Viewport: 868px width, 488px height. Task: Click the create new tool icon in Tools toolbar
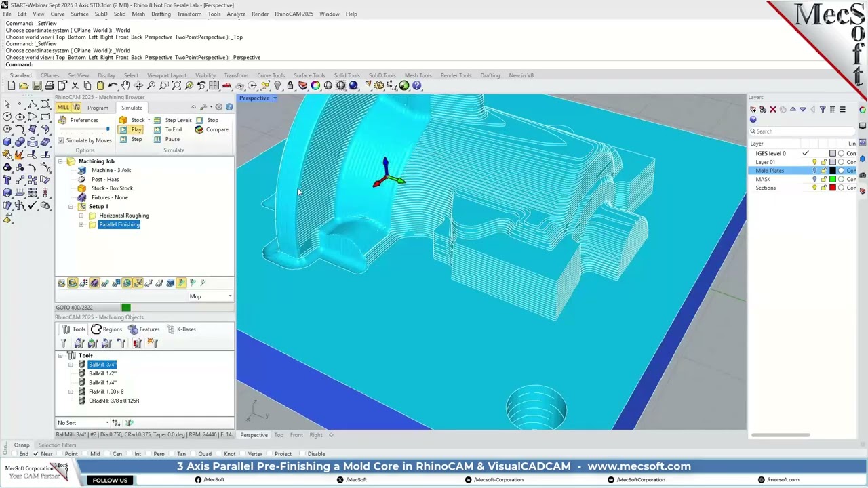coord(64,343)
